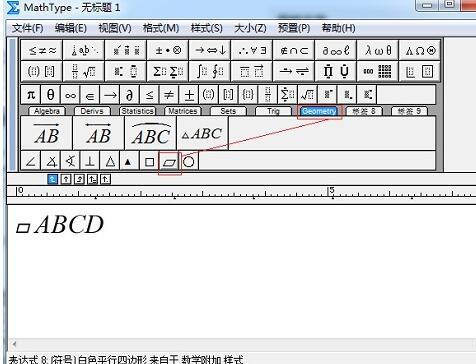Insert the triangle ABC expression

[203, 133]
